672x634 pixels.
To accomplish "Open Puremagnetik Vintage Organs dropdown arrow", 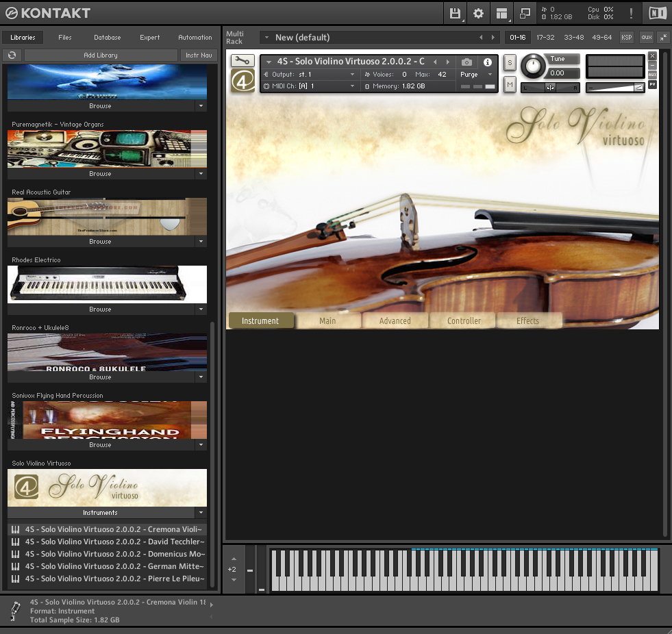I will pyautogui.click(x=201, y=173).
